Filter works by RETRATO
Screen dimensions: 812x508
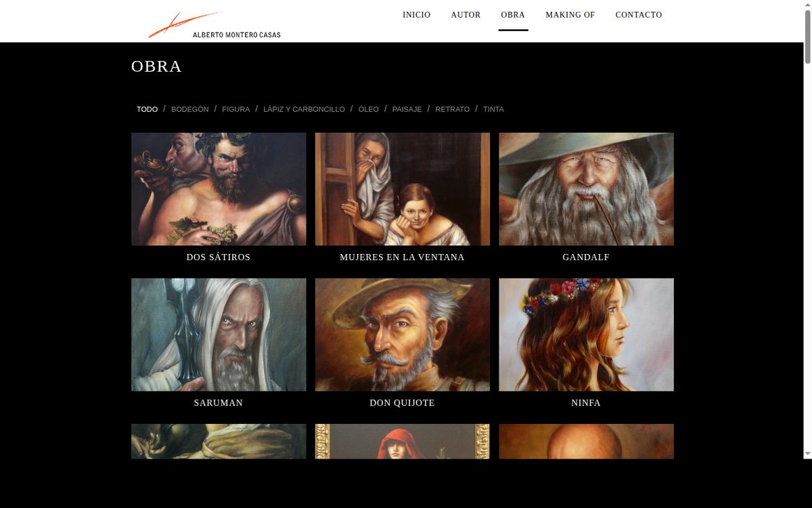click(x=453, y=109)
